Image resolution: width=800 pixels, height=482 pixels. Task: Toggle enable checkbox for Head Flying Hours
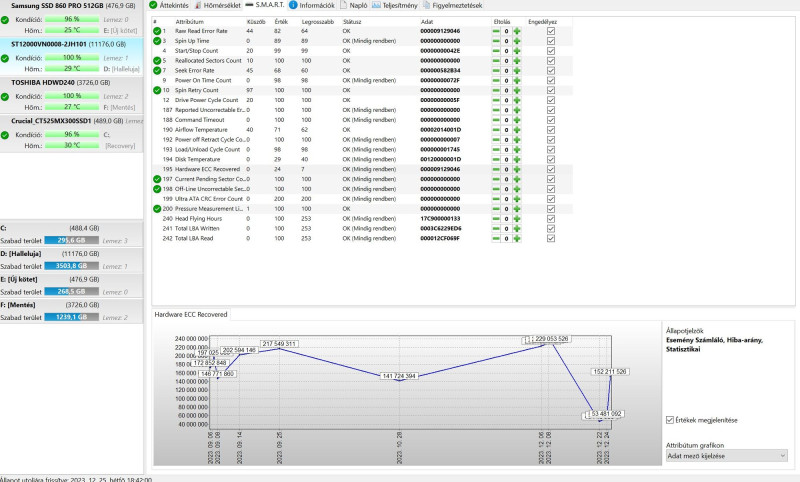pos(551,218)
